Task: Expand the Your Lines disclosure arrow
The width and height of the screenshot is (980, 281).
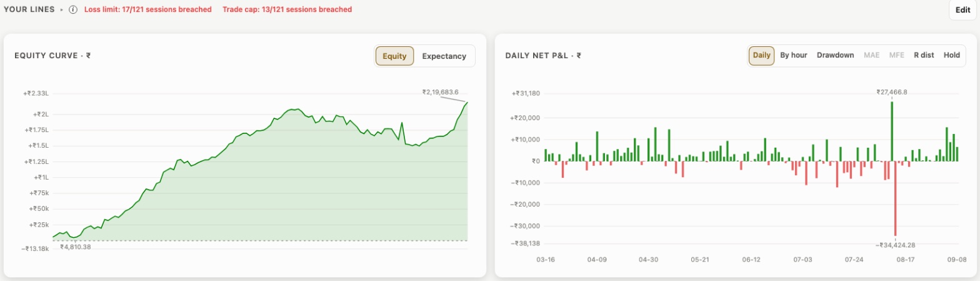Action: point(61,9)
